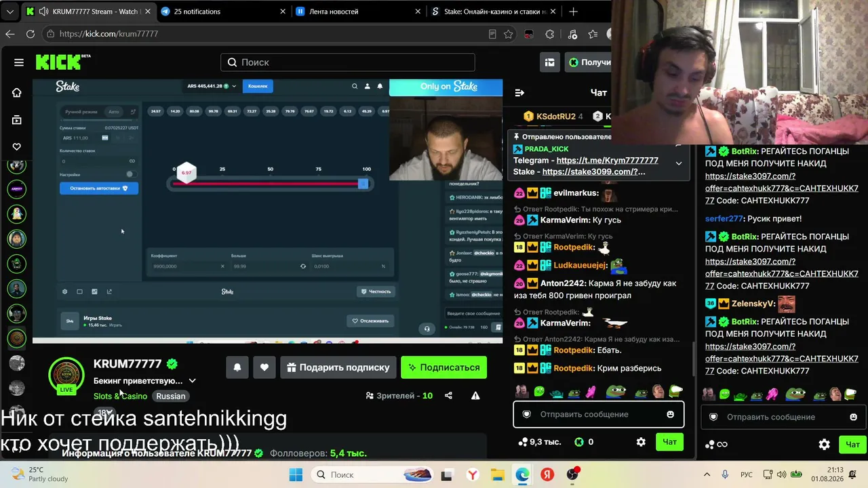Mute the KRUM77777 Stream tab audio
The width and height of the screenshot is (868, 488).
[43, 12]
